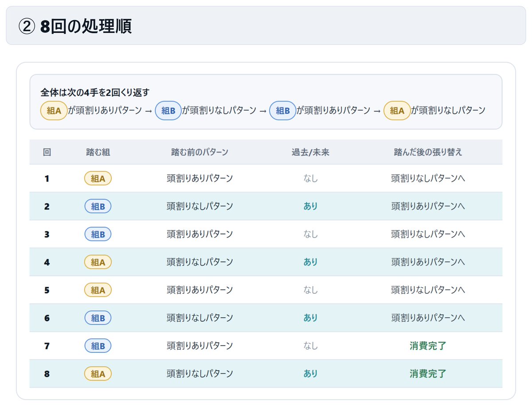
Task: Click '消費完了' in row 7
Action: 428,346
